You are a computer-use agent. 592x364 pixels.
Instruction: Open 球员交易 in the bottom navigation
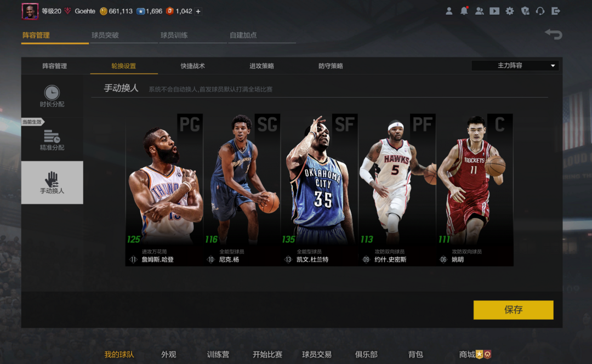317,354
